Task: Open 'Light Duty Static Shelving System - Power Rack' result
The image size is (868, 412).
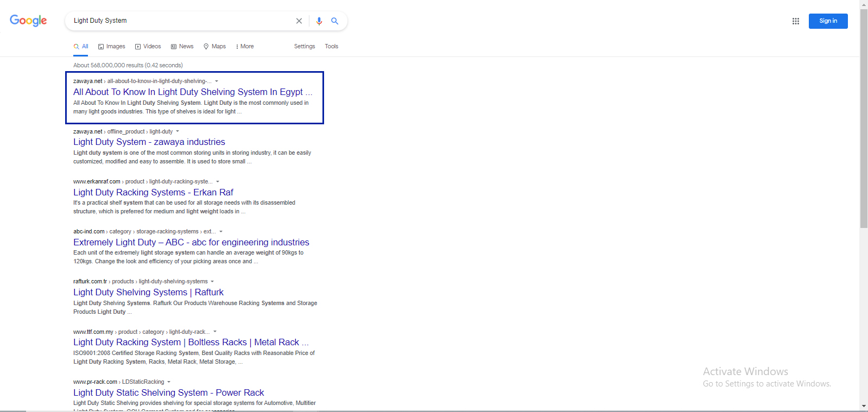Action: point(169,392)
